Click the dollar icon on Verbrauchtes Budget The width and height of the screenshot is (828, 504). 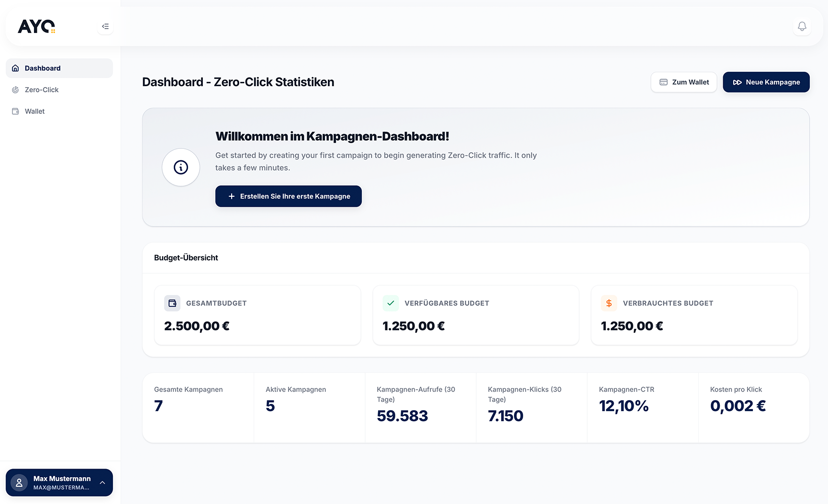[x=609, y=303]
